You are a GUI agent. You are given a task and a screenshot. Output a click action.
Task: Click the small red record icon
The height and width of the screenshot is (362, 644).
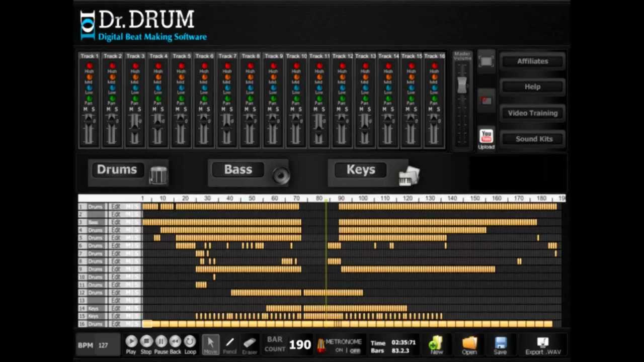click(x=486, y=101)
